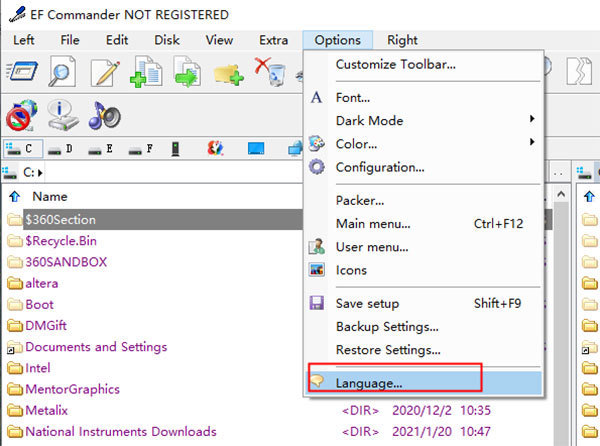This screenshot has height=446, width=600.
Task: Select Restore Settings option
Action: coord(424,350)
